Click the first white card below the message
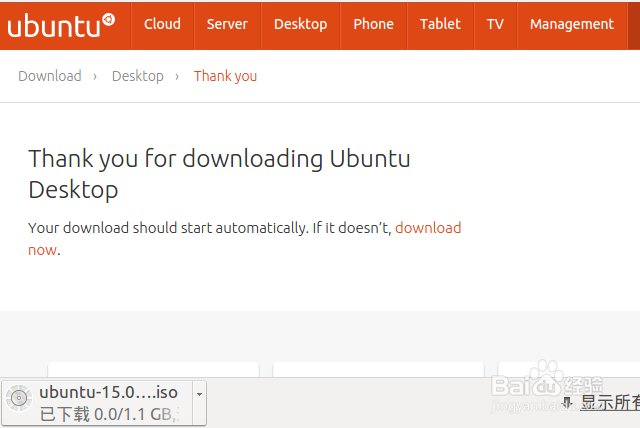 [153, 369]
